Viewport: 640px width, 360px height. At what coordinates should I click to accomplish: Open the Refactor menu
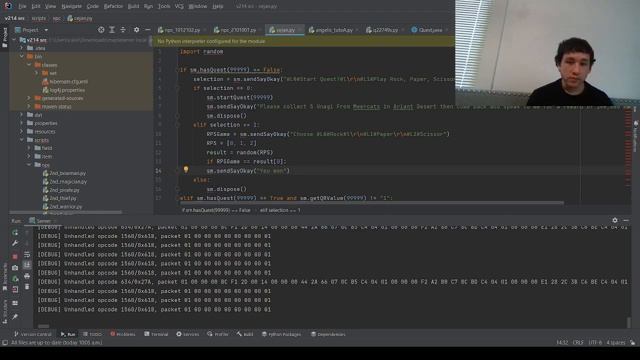(x=113, y=7)
